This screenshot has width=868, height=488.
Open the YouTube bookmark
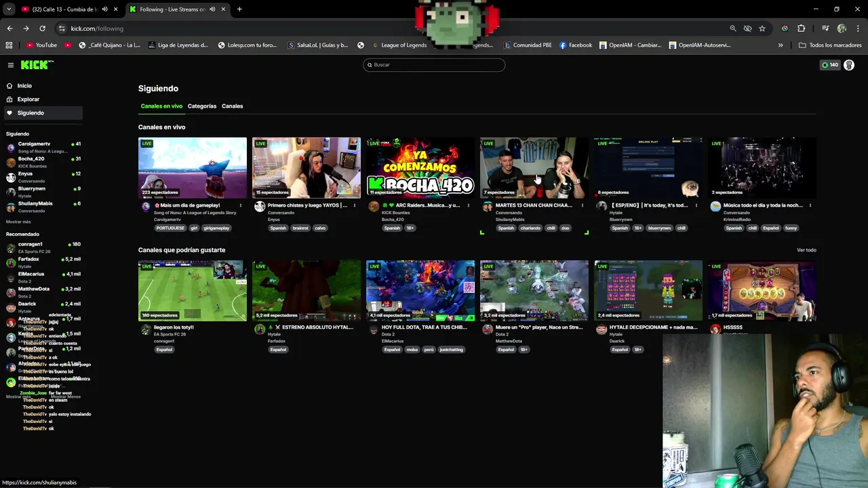click(41, 45)
